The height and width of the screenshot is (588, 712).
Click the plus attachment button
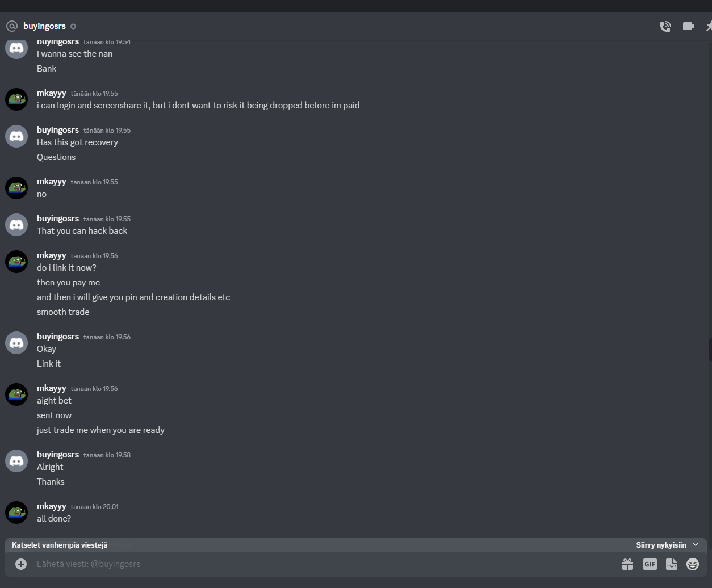pyautogui.click(x=21, y=564)
